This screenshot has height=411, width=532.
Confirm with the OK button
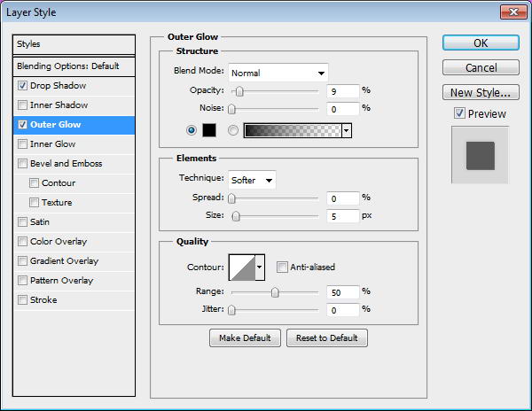click(481, 43)
